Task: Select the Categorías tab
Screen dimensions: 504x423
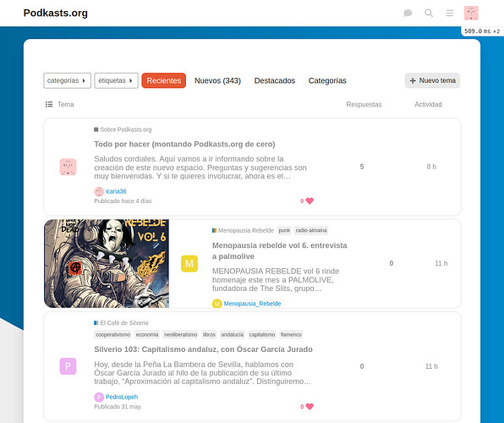Action: (x=327, y=80)
